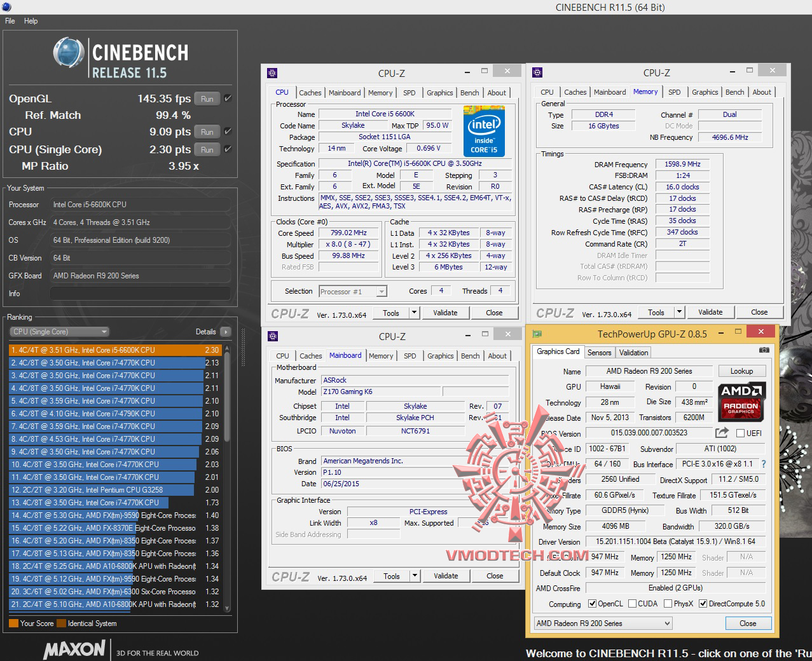This screenshot has width=812, height=661.
Task: Click the Identical System legend swatch
Action: point(61,624)
